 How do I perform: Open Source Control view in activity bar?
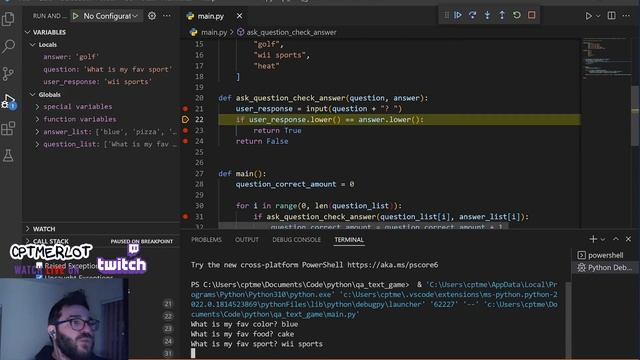(8, 73)
